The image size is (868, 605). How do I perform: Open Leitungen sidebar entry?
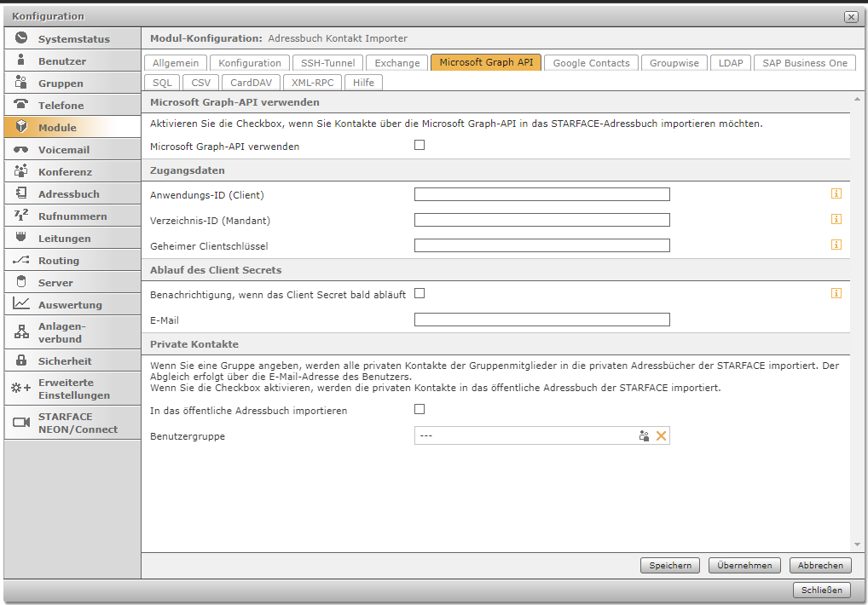pos(72,238)
